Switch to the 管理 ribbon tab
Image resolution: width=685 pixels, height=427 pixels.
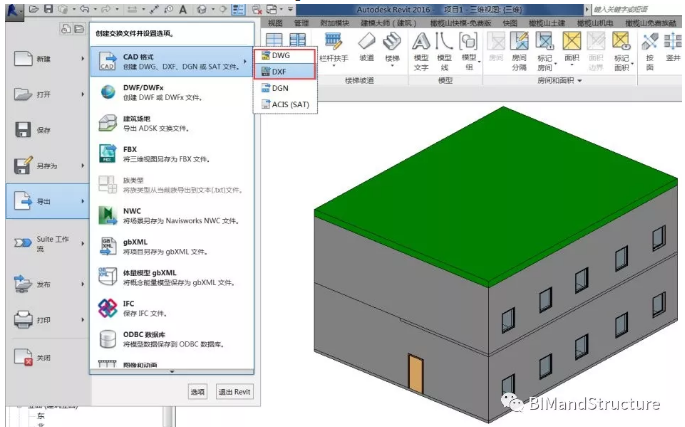pos(301,23)
